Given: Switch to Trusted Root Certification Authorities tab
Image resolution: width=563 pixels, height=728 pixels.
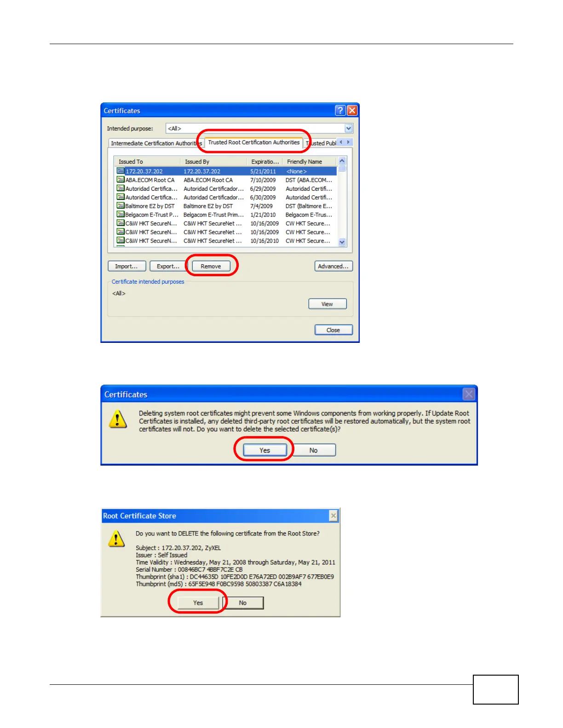Looking at the screenshot, I should (253, 142).
